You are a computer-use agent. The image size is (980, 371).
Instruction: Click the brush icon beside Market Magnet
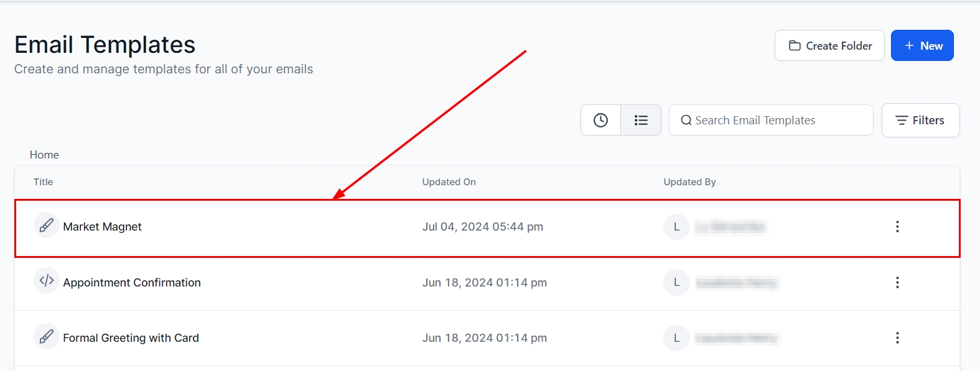click(46, 226)
